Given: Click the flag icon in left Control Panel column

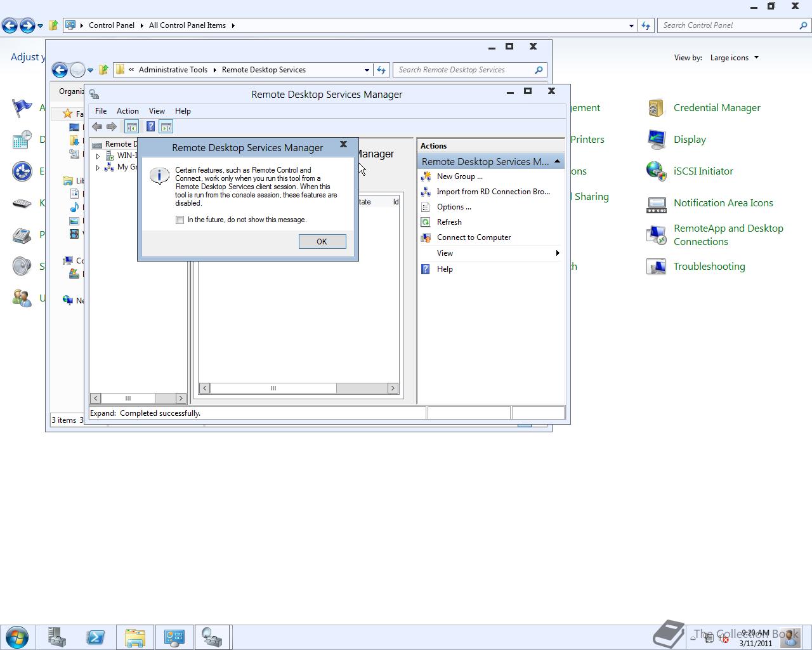Looking at the screenshot, I should 22,108.
